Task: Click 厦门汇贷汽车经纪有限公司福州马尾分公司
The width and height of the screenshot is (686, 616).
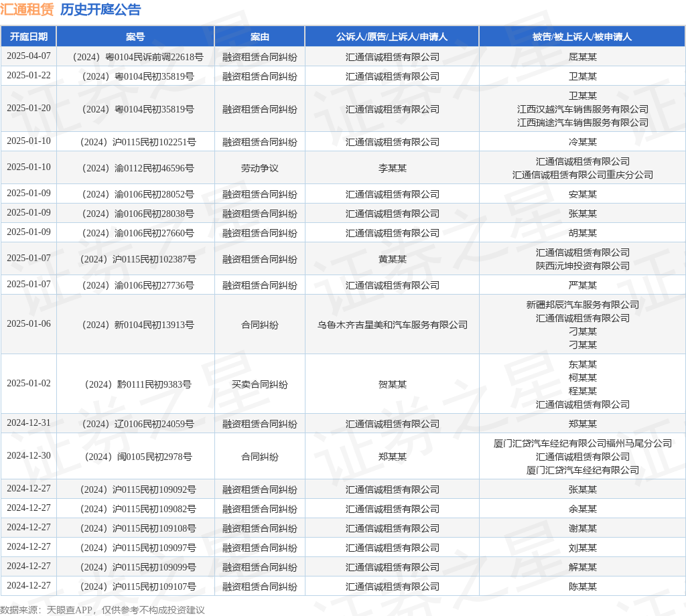Action: pos(583,443)
